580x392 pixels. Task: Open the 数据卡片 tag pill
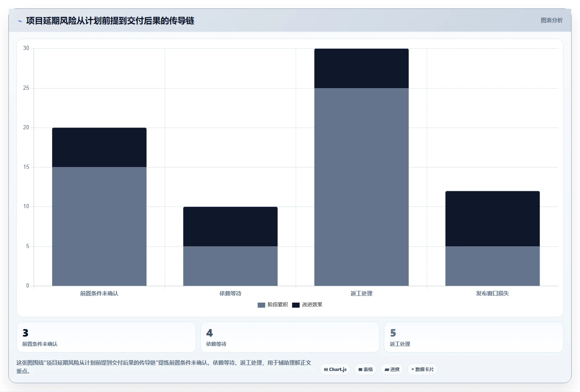(x=423, y=369)
